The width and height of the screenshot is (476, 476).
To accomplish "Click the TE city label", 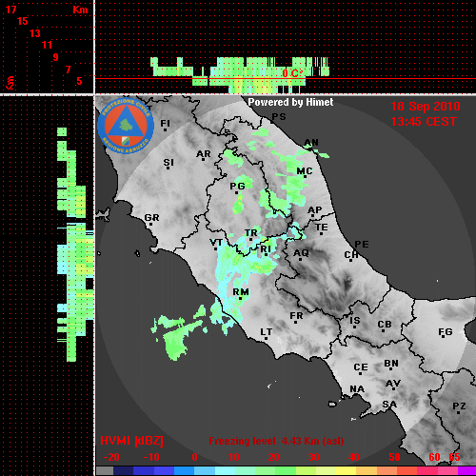I will (x=322, y=228).
